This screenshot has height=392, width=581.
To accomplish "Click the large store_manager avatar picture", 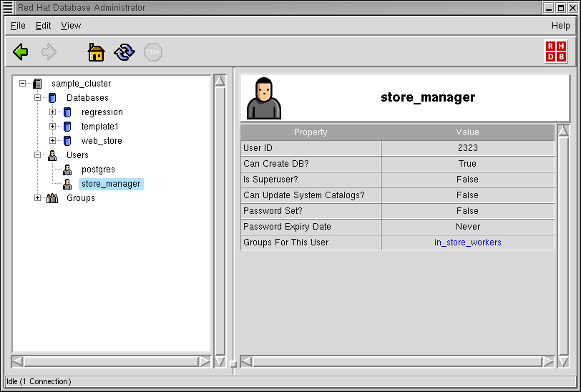I will [x=264, y=98].
